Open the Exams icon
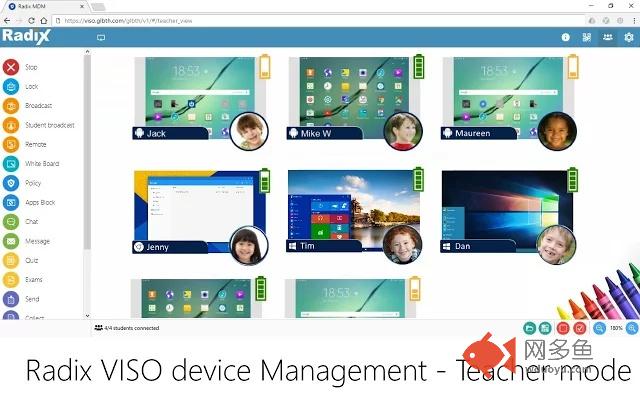 click(11, 280)
